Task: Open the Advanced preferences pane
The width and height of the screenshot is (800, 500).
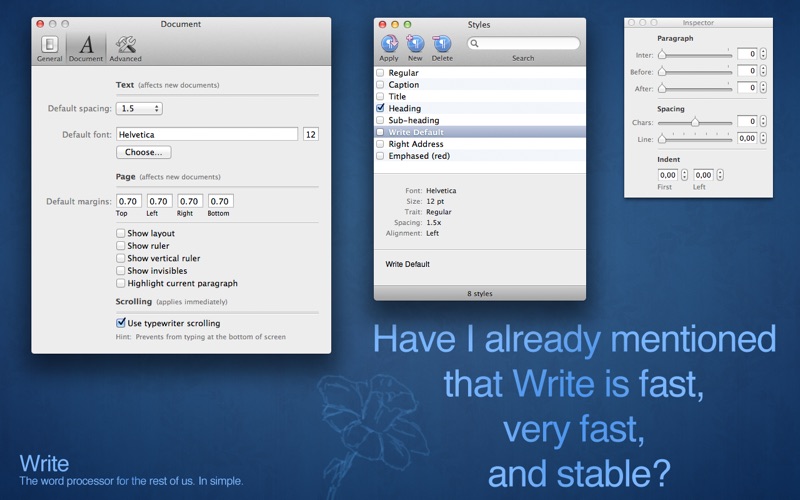Action: click(x=126, y=48)
